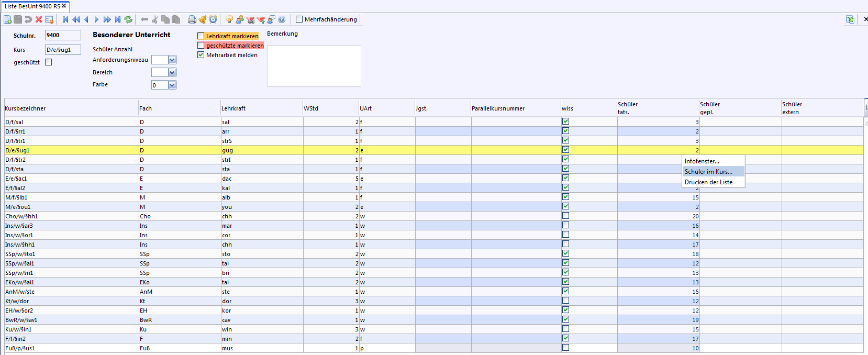The height and width of the screenshot is (355, 868).
Task: Open the list properties icon next to delete
Action: 49,19
